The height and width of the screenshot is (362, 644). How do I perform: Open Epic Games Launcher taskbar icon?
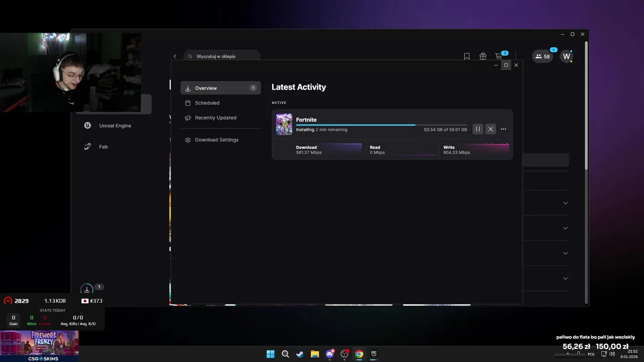coord(374,354)
